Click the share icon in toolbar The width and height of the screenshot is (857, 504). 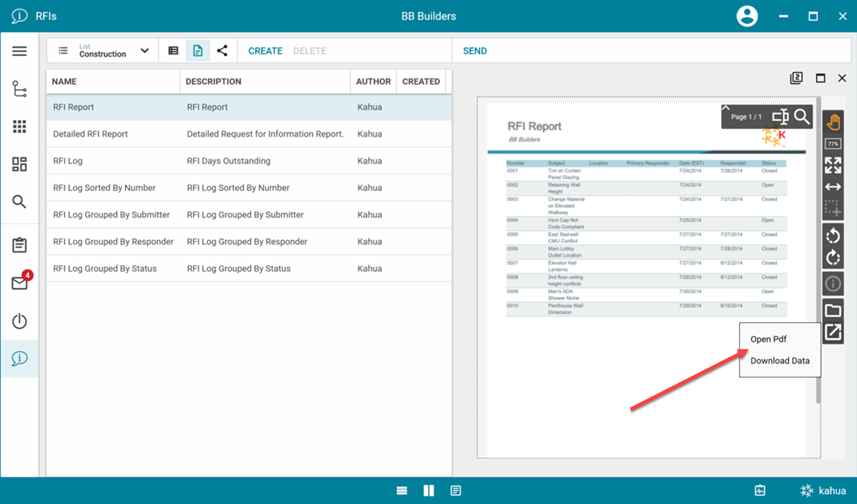[x=222, y=51]
